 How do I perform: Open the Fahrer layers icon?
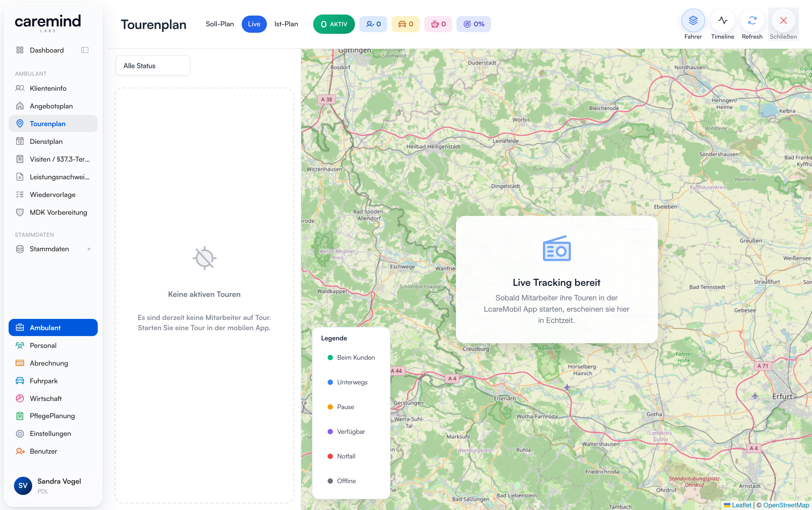693,21
